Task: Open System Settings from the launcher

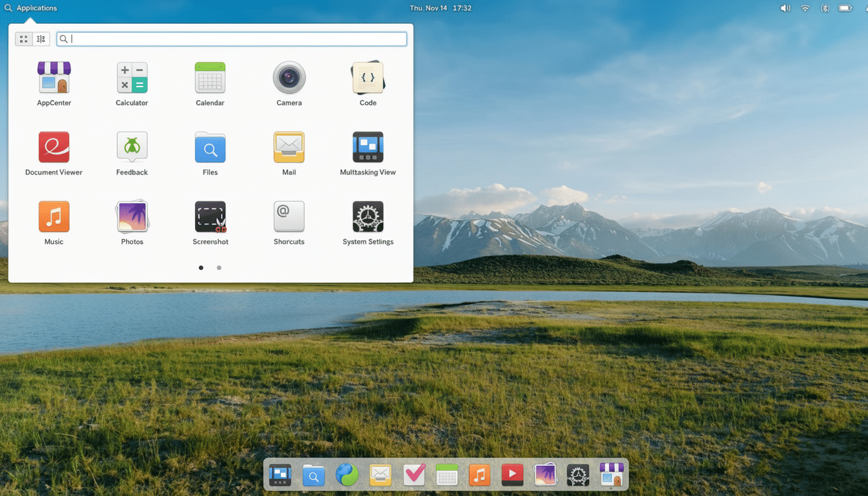Action: [x=367, y=216]
